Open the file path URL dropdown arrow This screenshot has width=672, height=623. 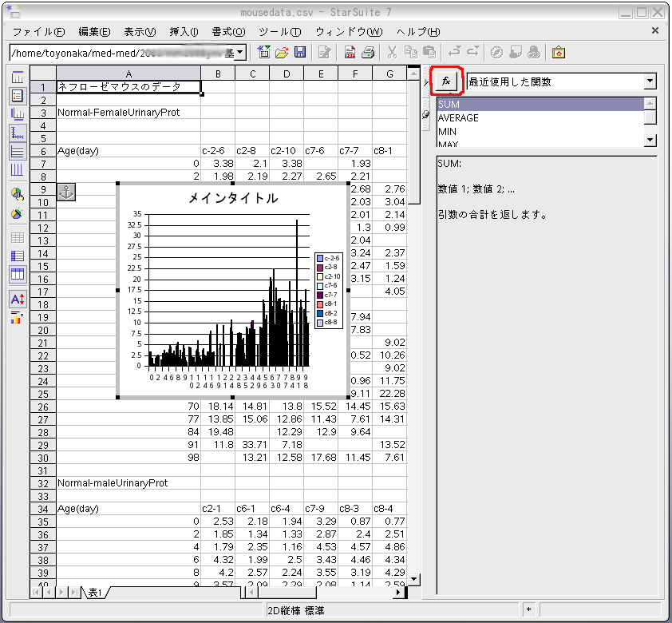coord(240,52)
